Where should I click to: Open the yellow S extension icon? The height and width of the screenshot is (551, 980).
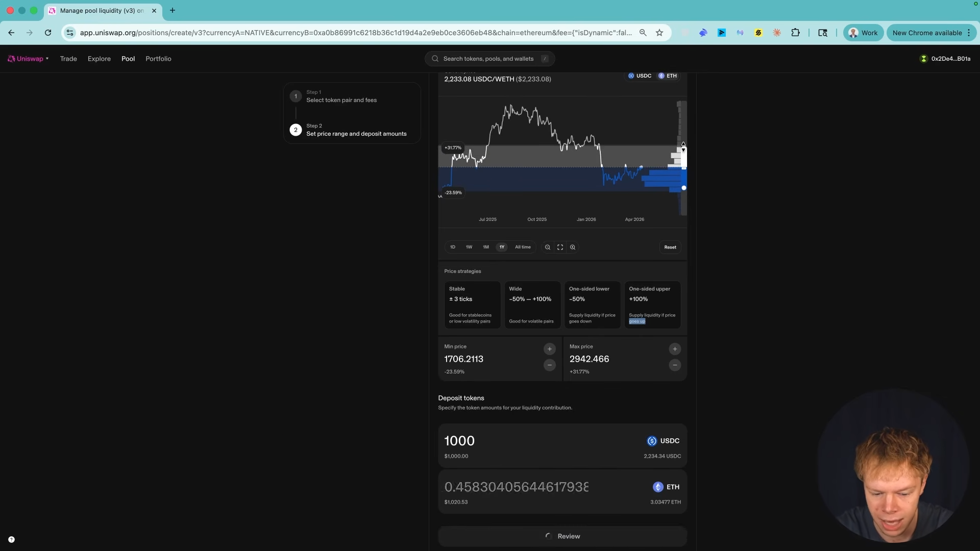(x=758, y=33)
